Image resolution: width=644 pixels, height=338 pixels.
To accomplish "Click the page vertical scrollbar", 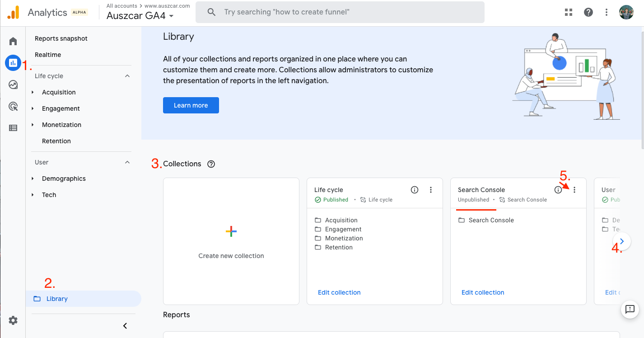I will pyautogui.click(x=642, y=90).
